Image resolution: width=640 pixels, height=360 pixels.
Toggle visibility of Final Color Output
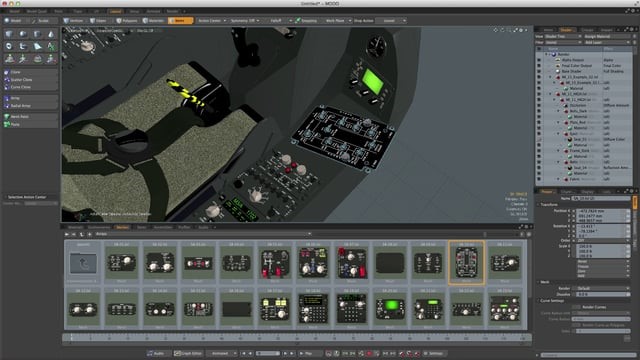539,66
